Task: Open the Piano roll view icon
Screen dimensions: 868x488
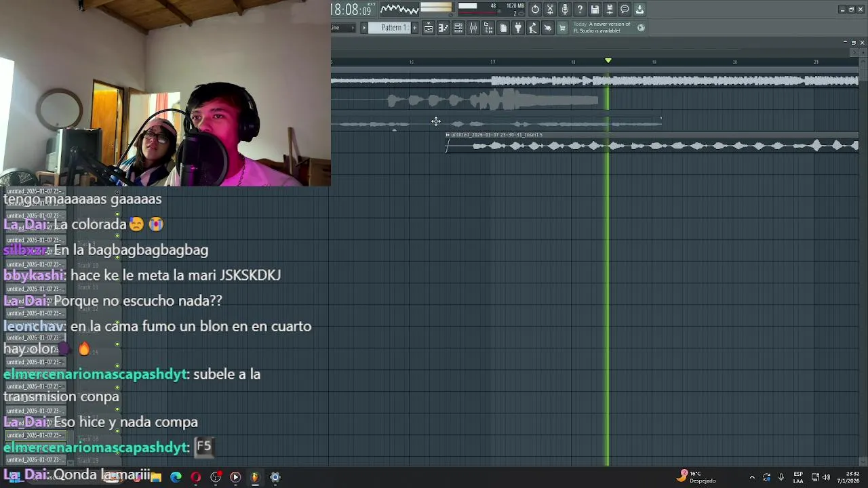Action: click(x=443, y=28)
